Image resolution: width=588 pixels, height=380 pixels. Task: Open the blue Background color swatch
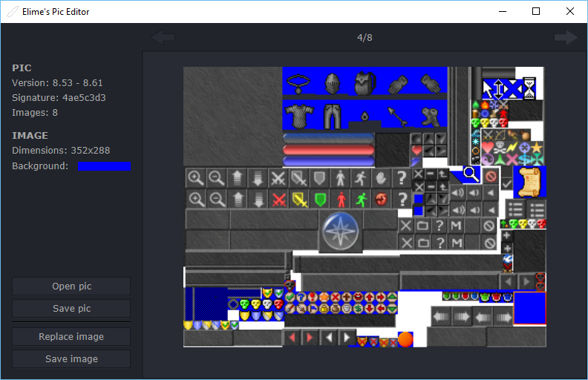click(104, 166)
